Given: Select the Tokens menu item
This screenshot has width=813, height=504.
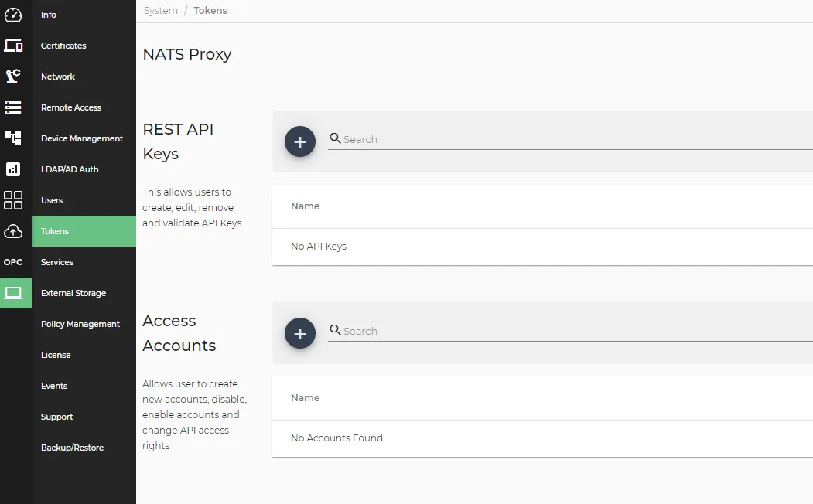Looking at the screenshot, I should click(x=84, y=231).
